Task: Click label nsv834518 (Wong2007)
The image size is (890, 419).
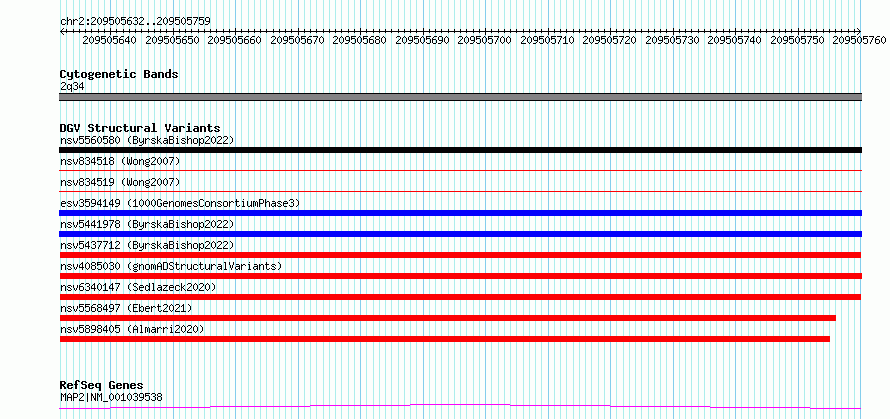Action: point(120,161)
